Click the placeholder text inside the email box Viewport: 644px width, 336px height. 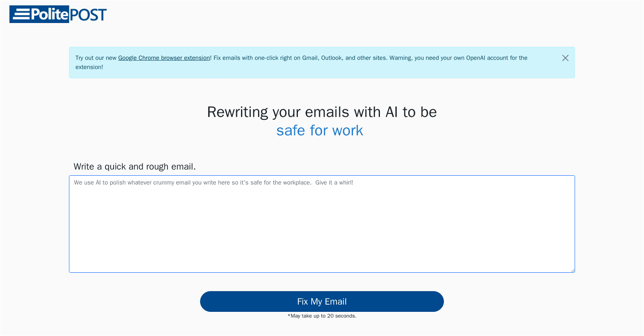[214, 183]
